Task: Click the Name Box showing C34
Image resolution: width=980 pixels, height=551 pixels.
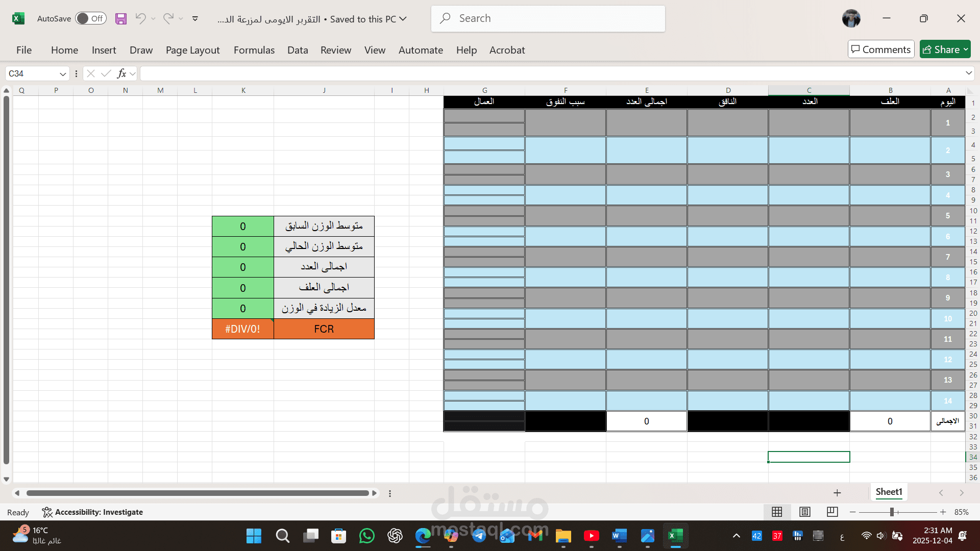Action: tap(32, 73)
